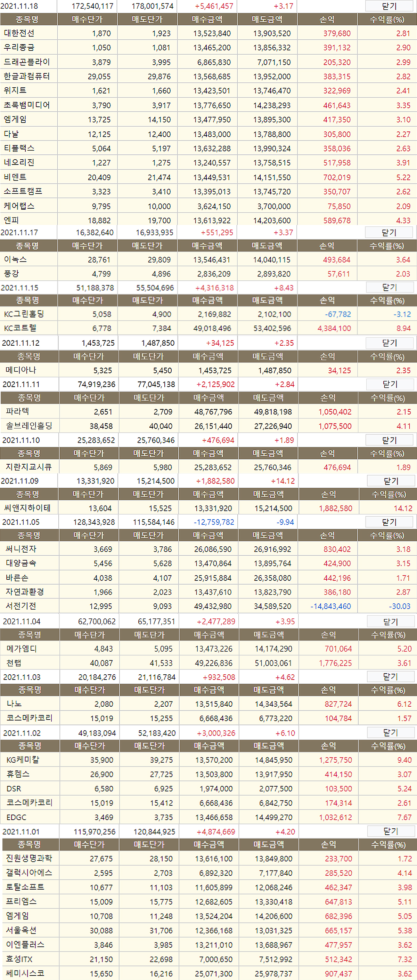Image resolution: width=417 pixels, height=980 pixels.
Task: Select the 이녹스 row name
Action: pos(15,259)
